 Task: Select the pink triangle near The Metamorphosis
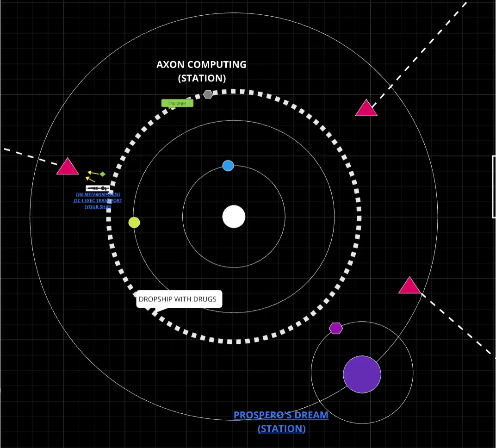pos(68,168)
